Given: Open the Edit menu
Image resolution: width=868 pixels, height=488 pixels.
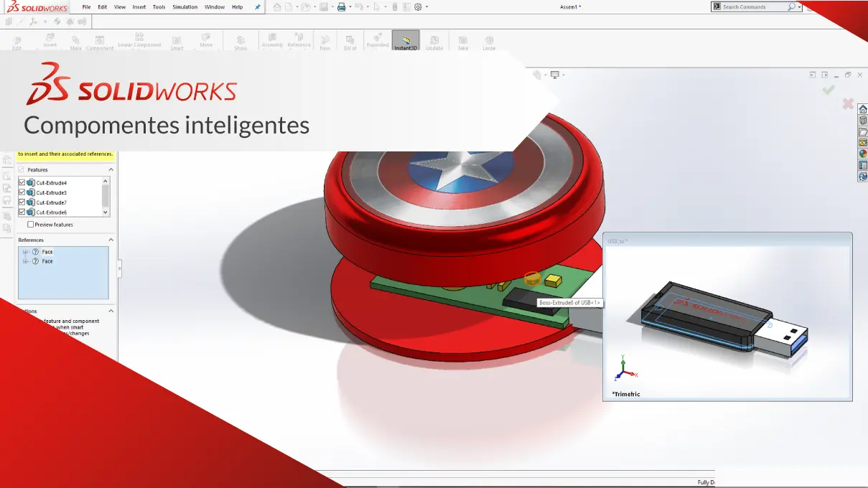Looking at the screenshot, I should (x=103, y=7).
